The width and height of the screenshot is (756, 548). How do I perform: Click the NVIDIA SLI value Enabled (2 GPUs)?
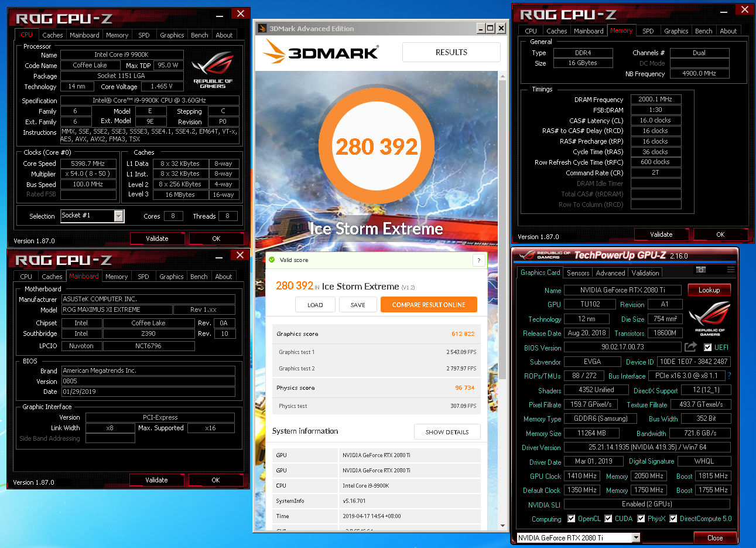pos(646,504)
